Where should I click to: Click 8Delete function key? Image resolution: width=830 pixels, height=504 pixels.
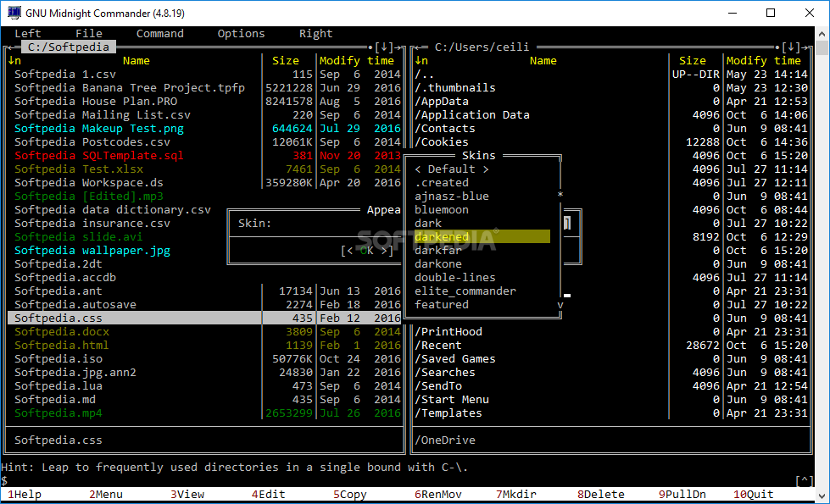601,495
